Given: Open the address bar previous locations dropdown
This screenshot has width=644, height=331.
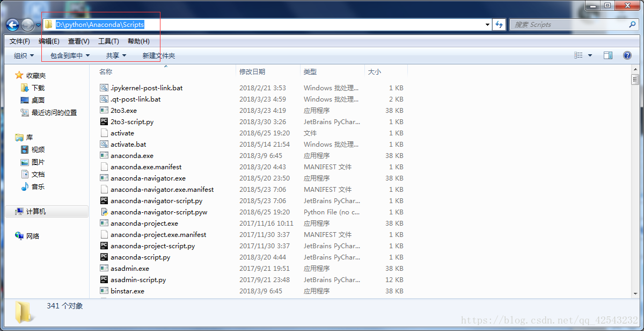Looking at the screenshot, I should pyautogui.click(x=487, y=25).
